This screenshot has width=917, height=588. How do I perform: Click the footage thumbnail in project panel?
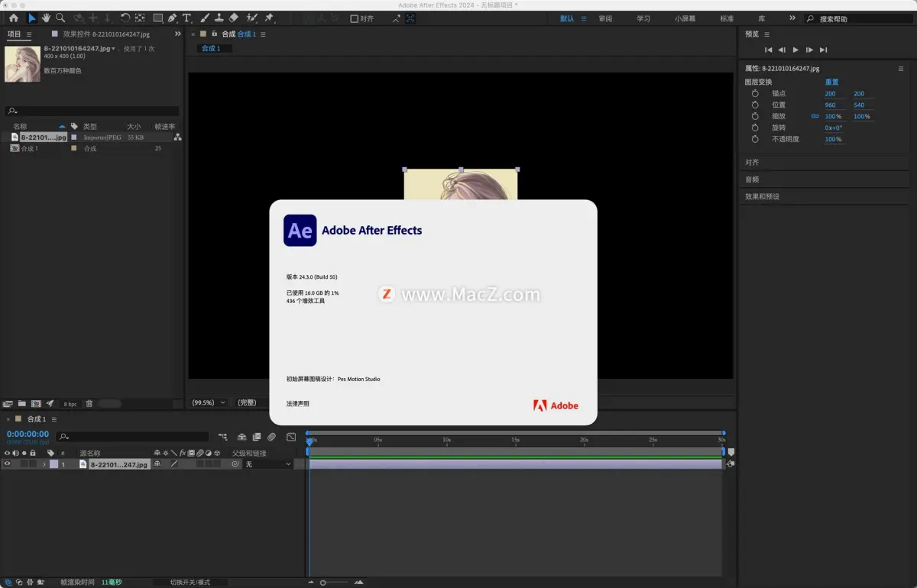pyautogui.click(x=23, y=63)
